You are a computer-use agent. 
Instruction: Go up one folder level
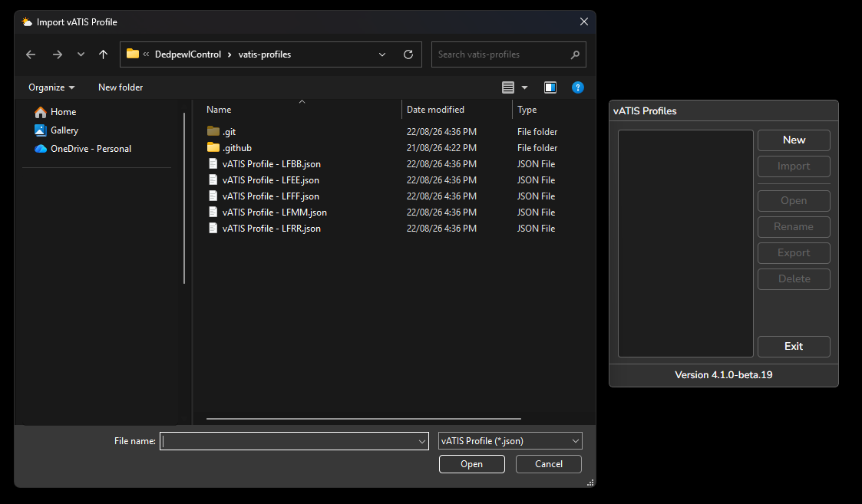point(104,54)
